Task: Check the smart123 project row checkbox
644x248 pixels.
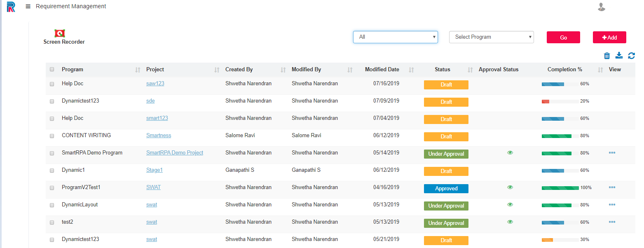Action: point(52,119)
